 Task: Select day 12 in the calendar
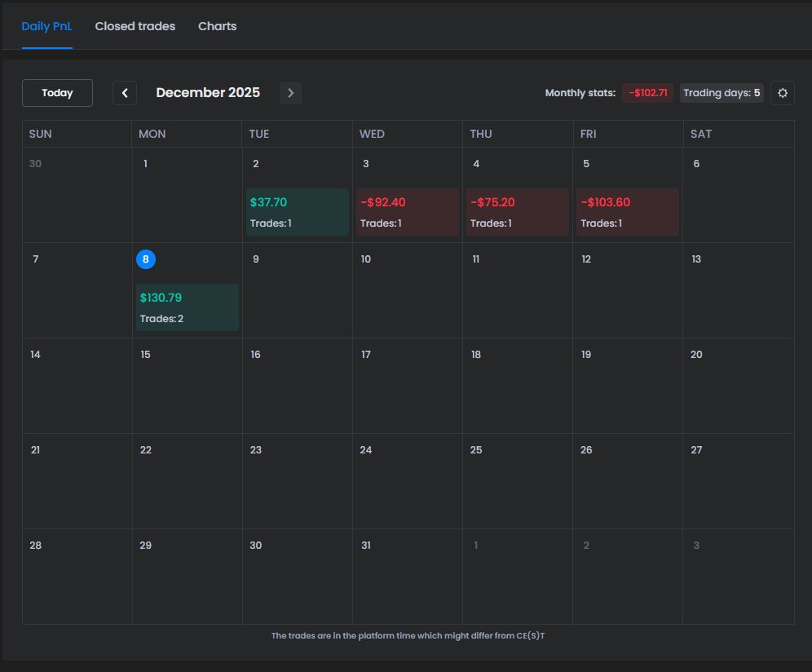coord(586,259)
